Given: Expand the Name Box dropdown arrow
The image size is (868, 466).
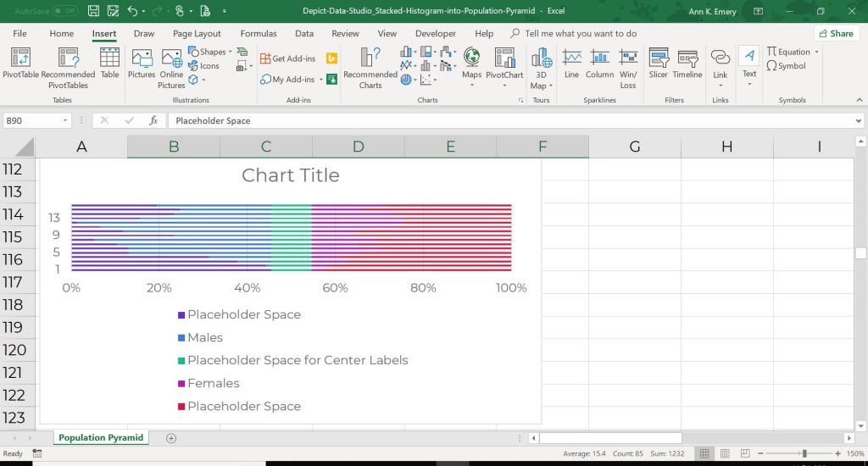Looking at the screenshot, I should 64,120.
